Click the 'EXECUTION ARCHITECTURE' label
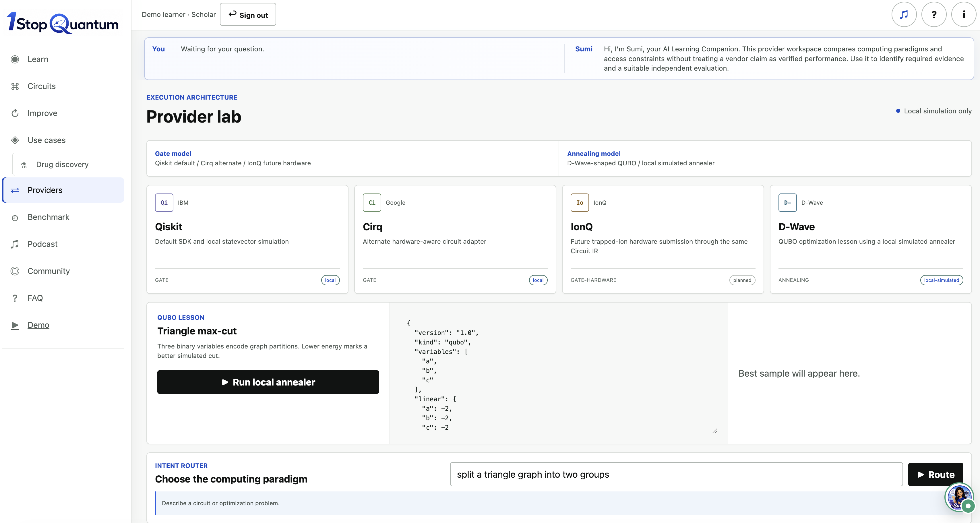The width and height of the screenshot is (980, 523). [x=192, y=97]
